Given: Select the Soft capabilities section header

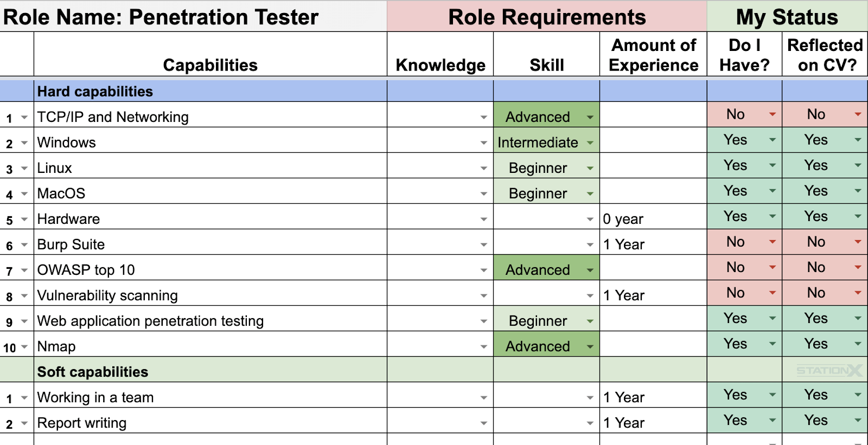Looking at the screenshot, I should 210,370.
